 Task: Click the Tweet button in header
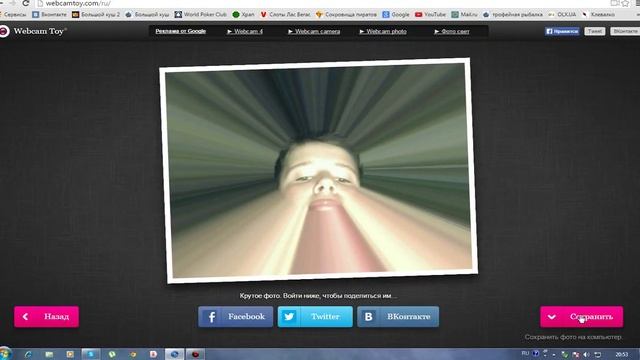(595, 31)
